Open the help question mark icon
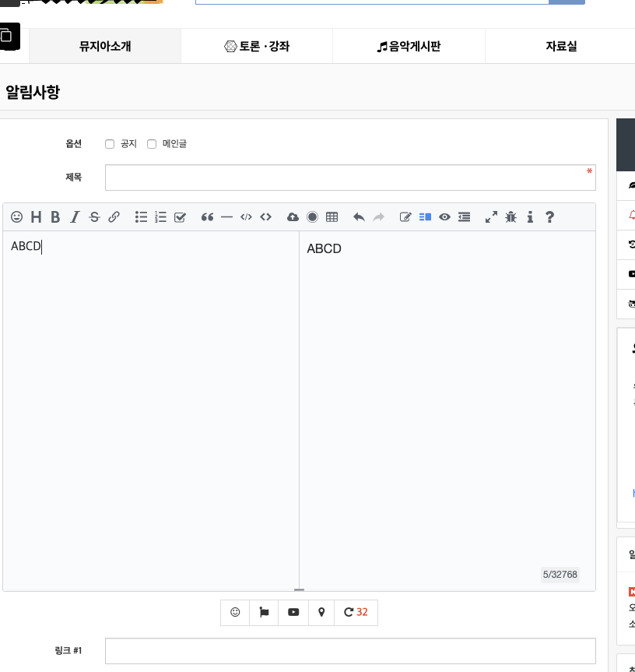 [549, 217]
